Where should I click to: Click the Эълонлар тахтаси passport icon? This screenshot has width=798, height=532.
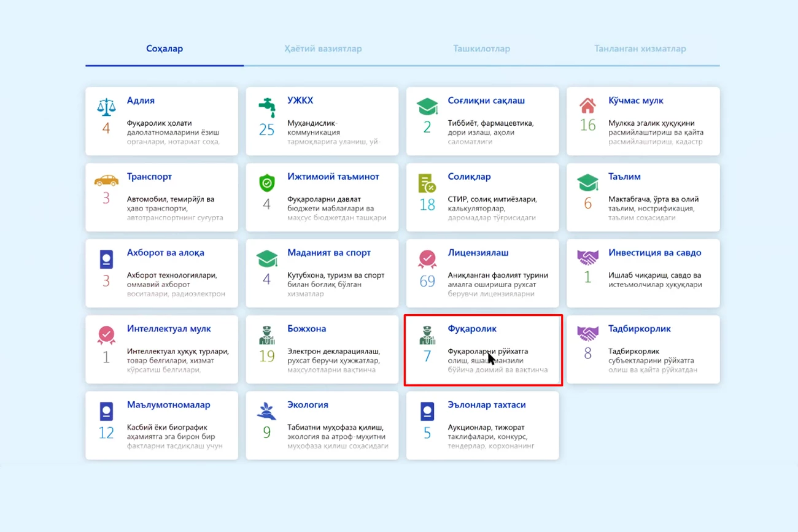click(427, 411)
